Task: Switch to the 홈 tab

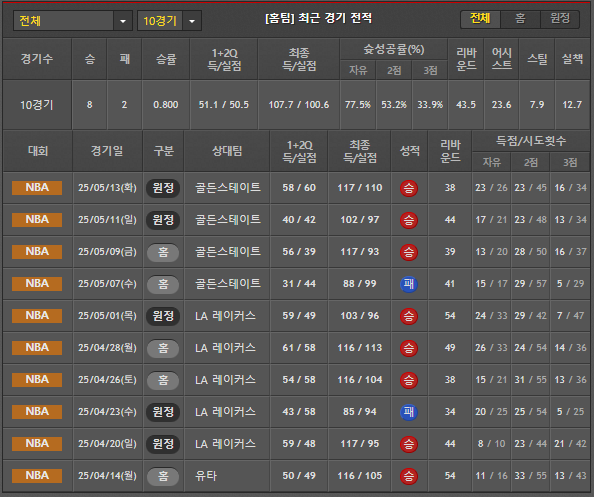Action: point(521,19)
